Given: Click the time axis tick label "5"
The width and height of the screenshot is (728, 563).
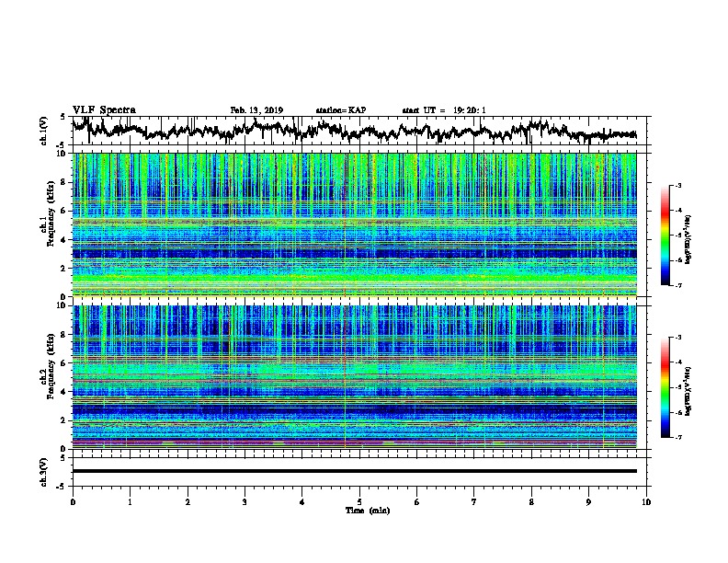Looking at the screenshot, I should pos(359,502).
